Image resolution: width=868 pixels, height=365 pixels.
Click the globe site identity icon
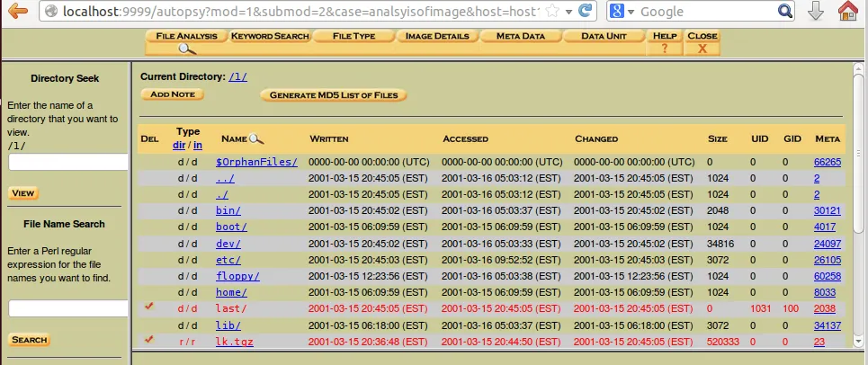click(x=51, y=12)
